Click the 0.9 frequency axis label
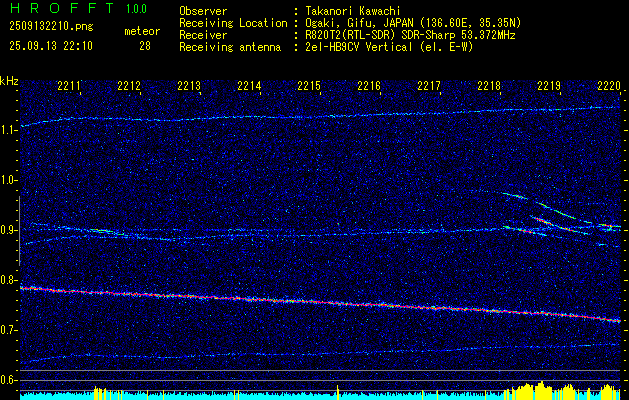The height and width of the screenshot is (400, 629). 7,230
